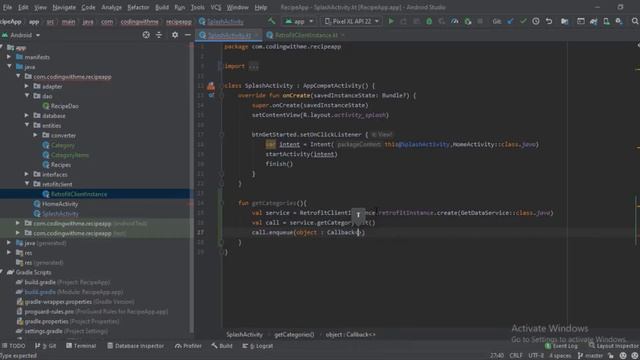Screen dimensions: 640x360
Task: Open the File menu
Action: (7, 7)
